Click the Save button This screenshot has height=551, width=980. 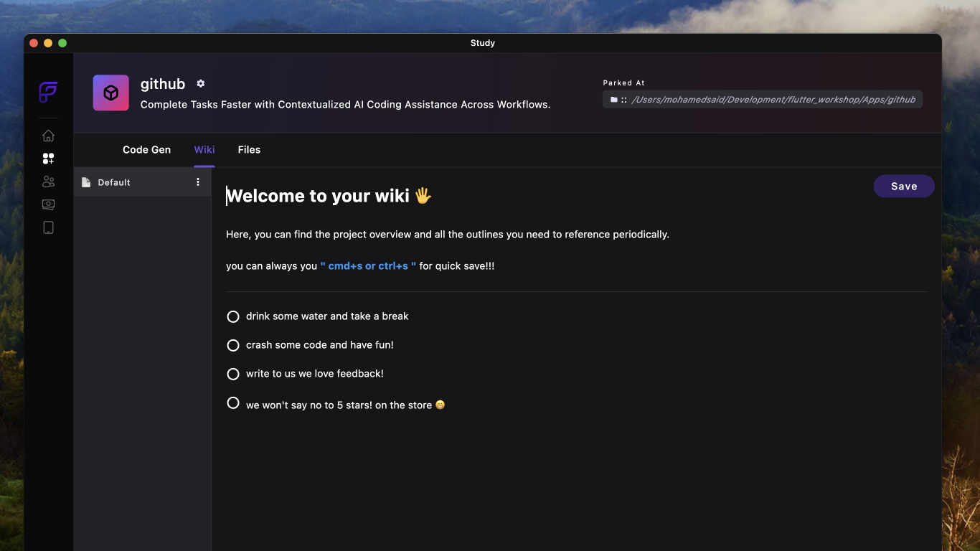tap(904, 187)
